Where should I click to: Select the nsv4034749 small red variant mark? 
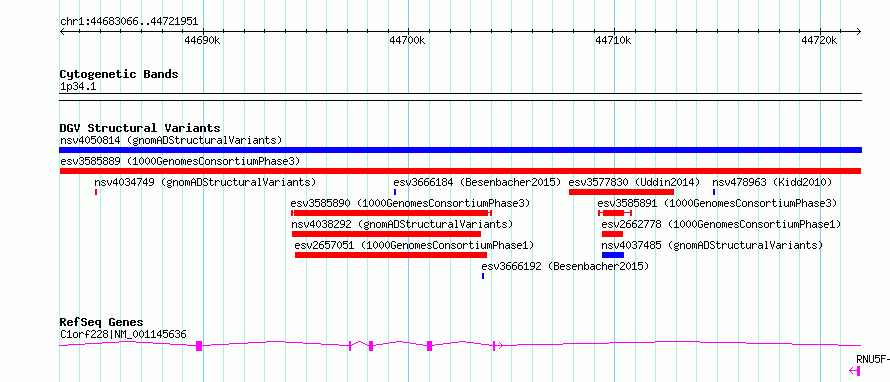coord(96,192)
